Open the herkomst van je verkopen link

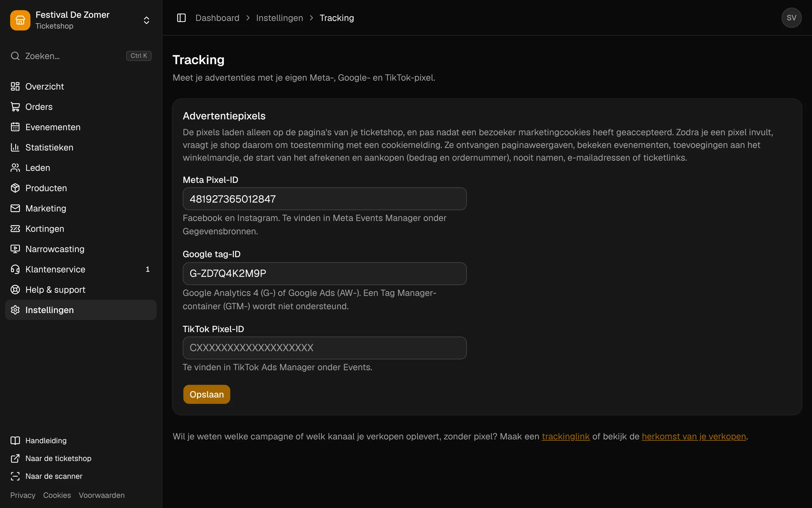click(x=694, y=437)
